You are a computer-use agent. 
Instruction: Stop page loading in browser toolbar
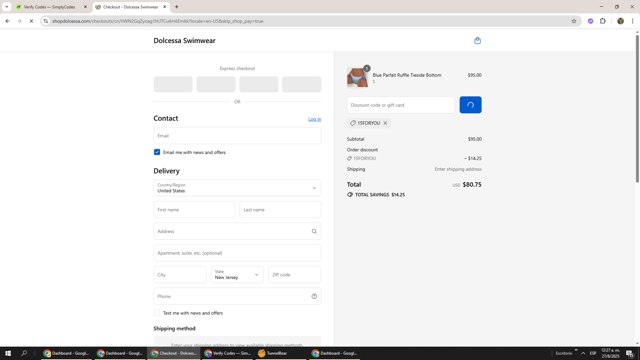tap(31, 21)
